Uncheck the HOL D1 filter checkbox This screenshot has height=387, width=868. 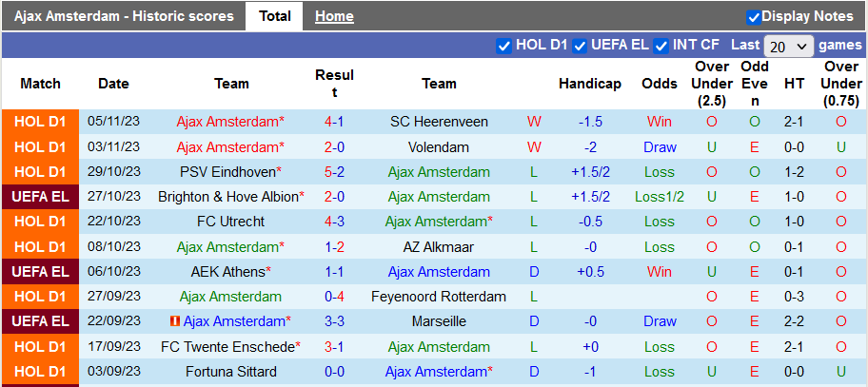pos(504,46)
